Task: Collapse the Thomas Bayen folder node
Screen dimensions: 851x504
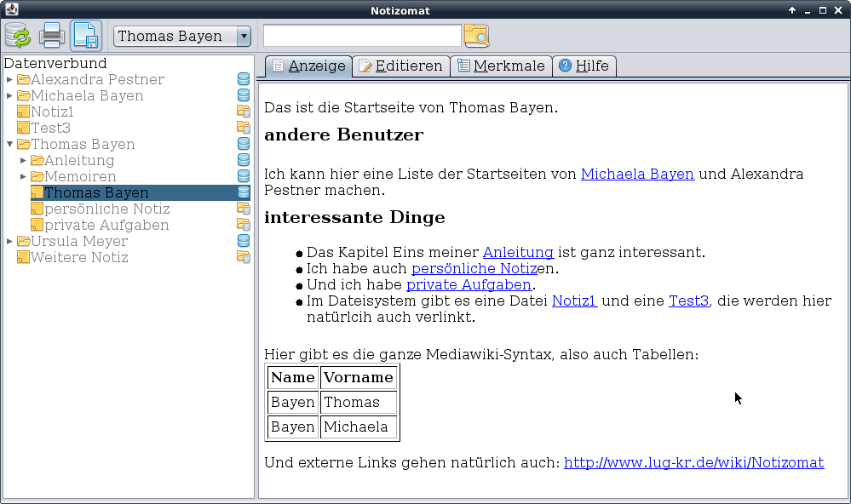Action: pyautogui.click(x=9, y=145)
